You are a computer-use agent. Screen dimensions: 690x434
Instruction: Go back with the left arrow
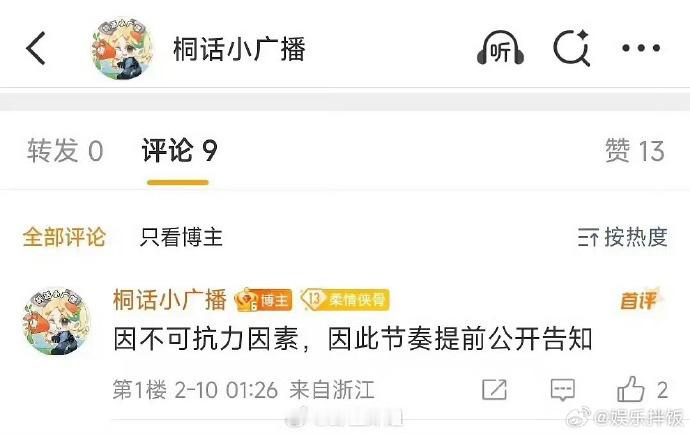(x=36, y=48)
